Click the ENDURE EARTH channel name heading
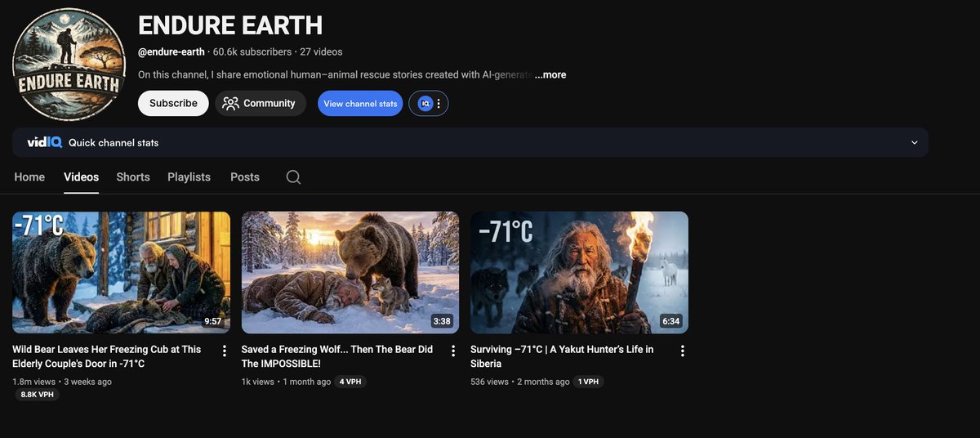 (230, 25)
